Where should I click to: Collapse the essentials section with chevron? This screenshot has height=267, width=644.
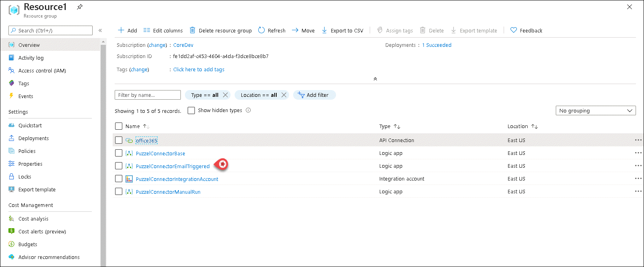[x=375, y=79]
